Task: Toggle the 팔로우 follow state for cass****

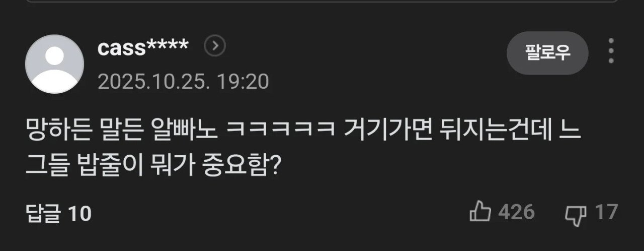Action: tap(547, 53)
